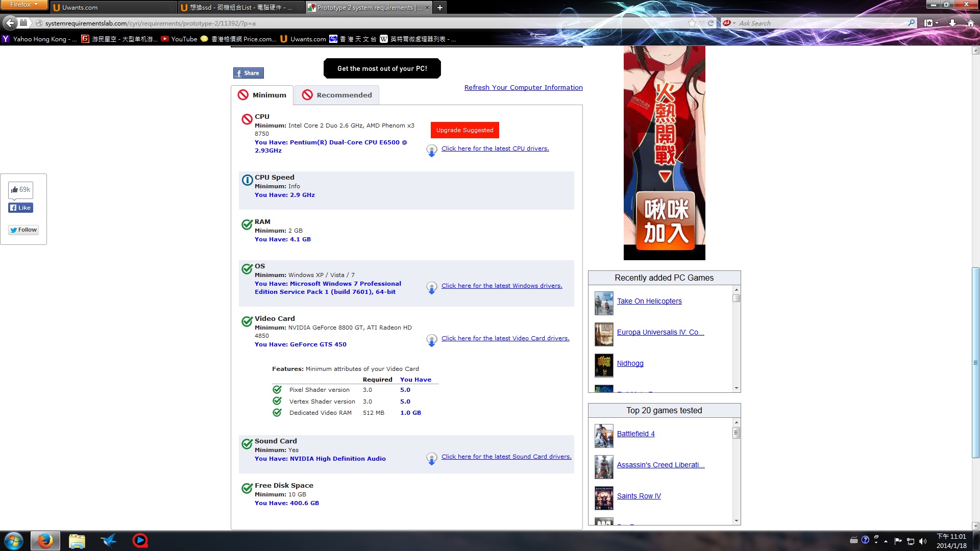The height and width of the screenshot is (551, 980).
Task: Open the Nidhogg game link
Action: pos(630,363)
